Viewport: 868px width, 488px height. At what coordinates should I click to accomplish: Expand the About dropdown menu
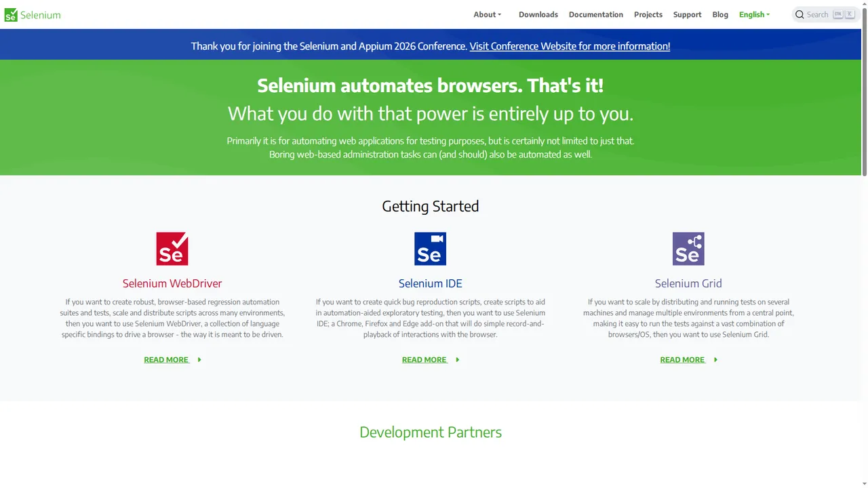pos(488,14)
